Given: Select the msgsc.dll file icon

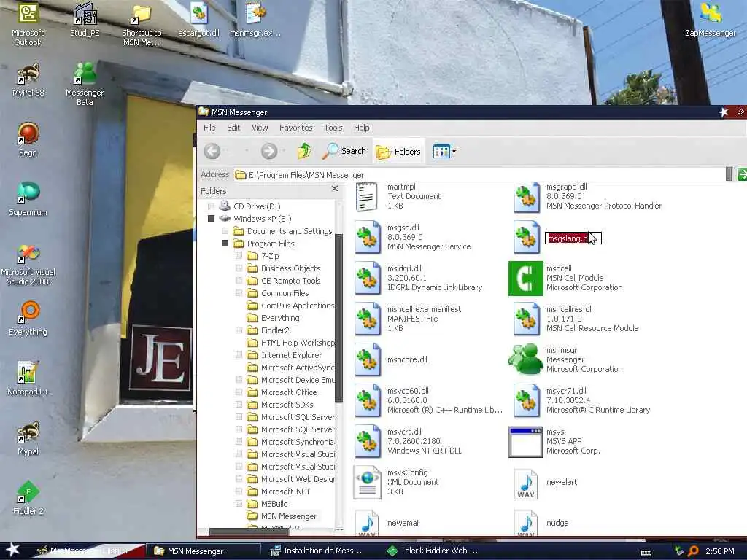Looking at the screenshot, I should pyautogui.click(x=368, y=237).
